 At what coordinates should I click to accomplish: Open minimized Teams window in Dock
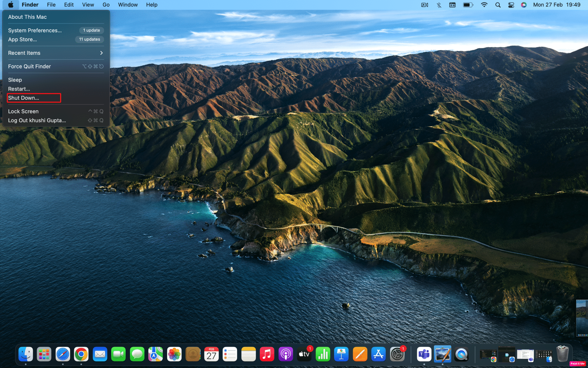pyautogui.click(x=526, y=355)
